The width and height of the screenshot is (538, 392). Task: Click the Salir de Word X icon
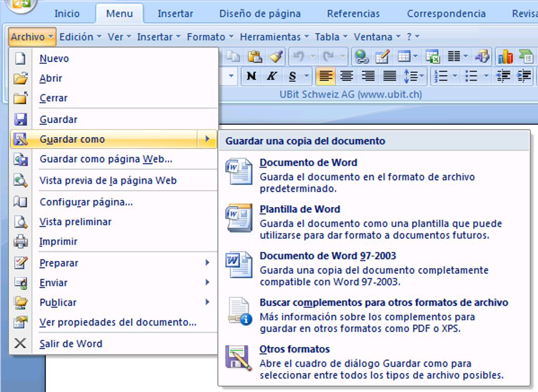(x=20, y=344)
